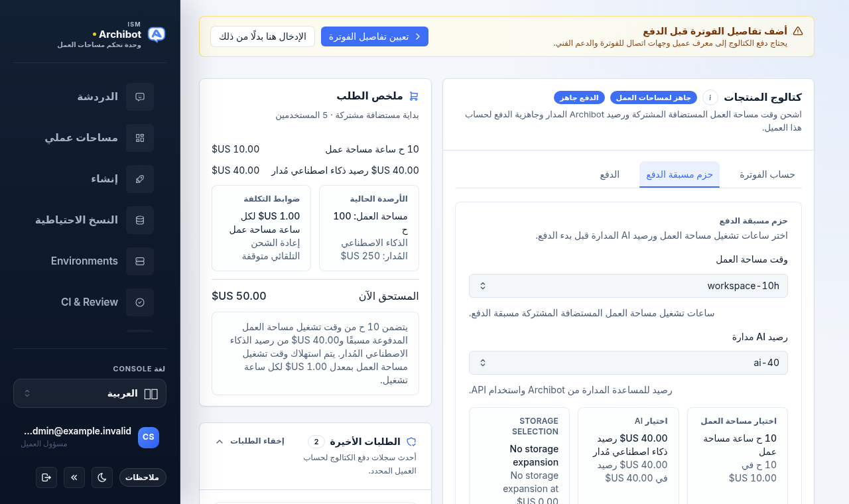Click the orders count badge 2
Viewport: 849px width, 504px height.
click(x=316, y=442)
